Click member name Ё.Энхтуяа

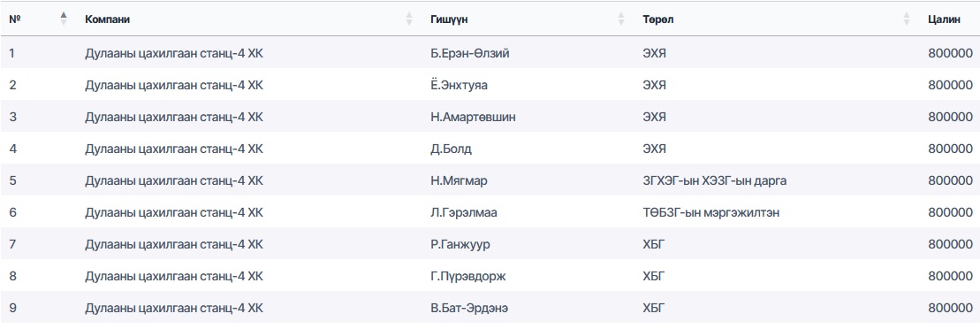click(x=459, y=85)
